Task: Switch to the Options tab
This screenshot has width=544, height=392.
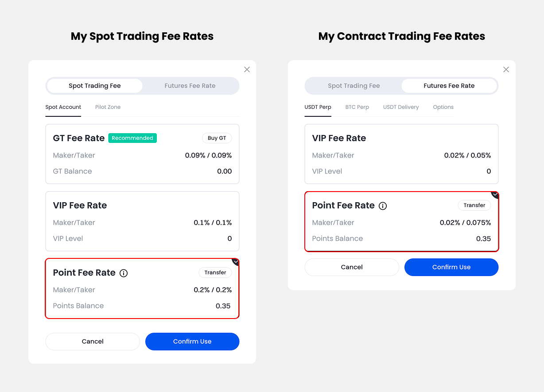Action: [x=443, y=107]
